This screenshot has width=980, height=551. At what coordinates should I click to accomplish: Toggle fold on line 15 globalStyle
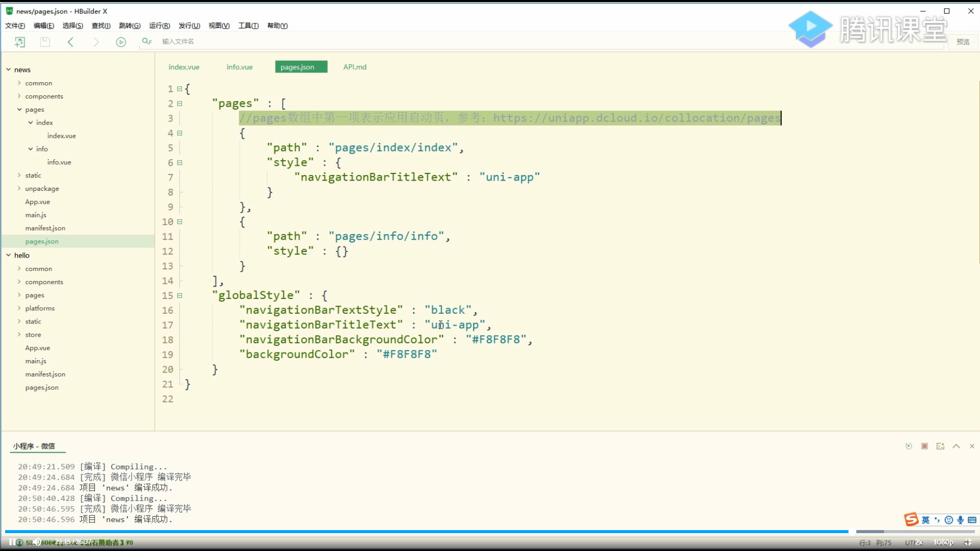(180, 295)
